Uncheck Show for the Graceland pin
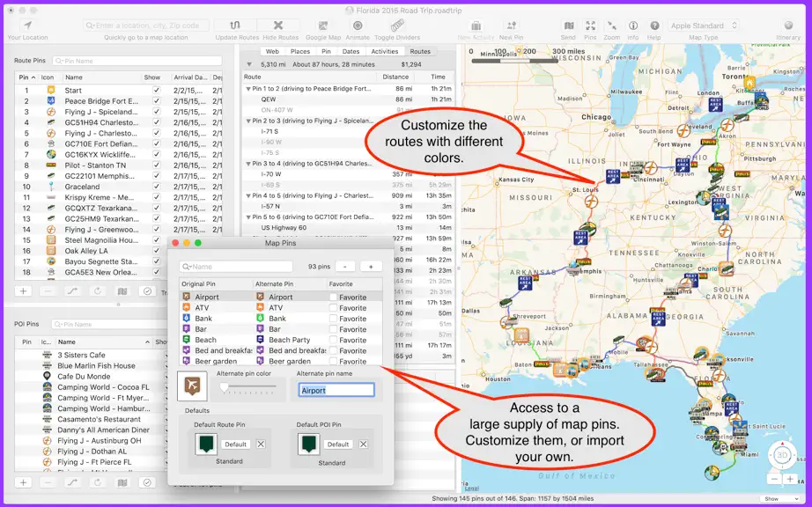Image resolution: width=812 pixels, height=507 pixels. [x=157, y=187]
